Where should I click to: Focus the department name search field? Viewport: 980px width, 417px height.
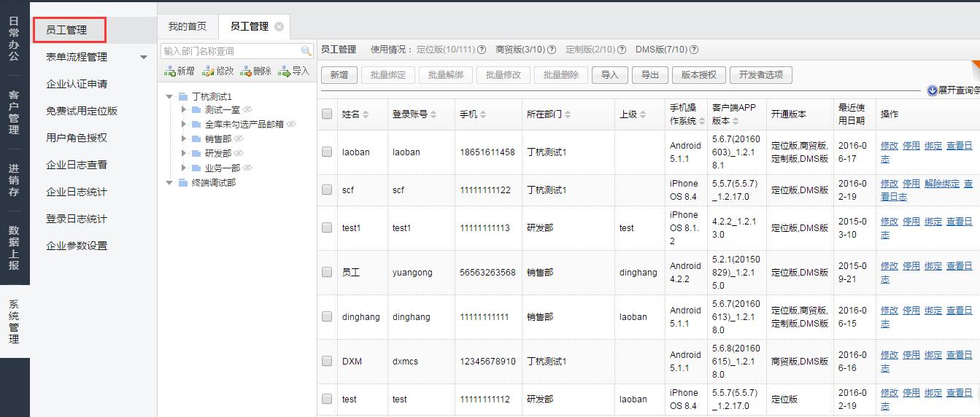[x=230, y=51]
